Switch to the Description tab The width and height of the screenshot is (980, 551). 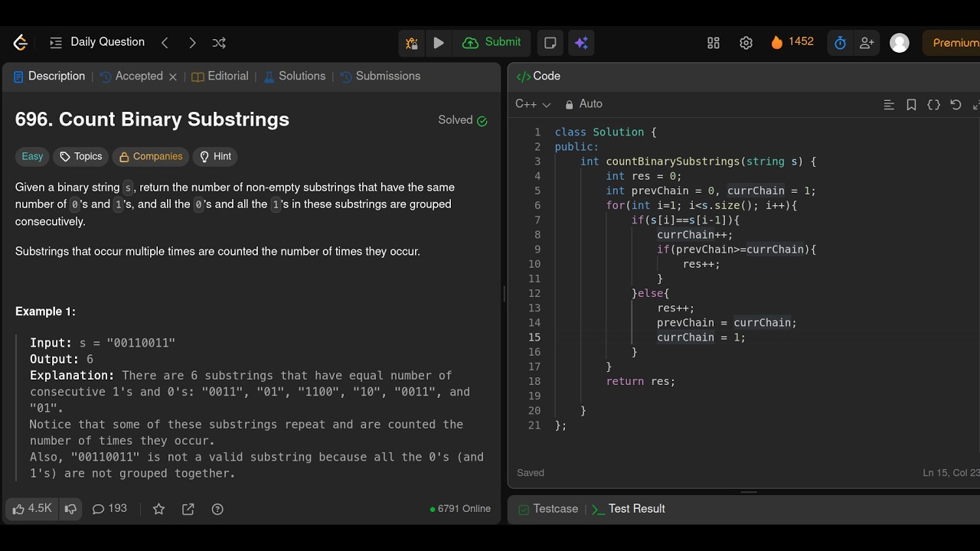[x=50, y=77]
